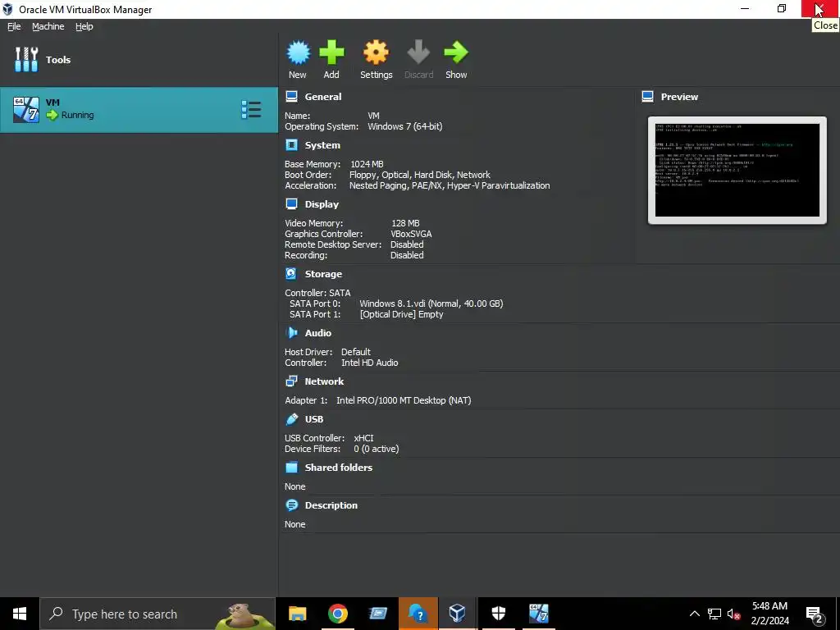This screenshot has height=630, width=840.
Task: Click the Network section icon
Action: click(291, 381)
